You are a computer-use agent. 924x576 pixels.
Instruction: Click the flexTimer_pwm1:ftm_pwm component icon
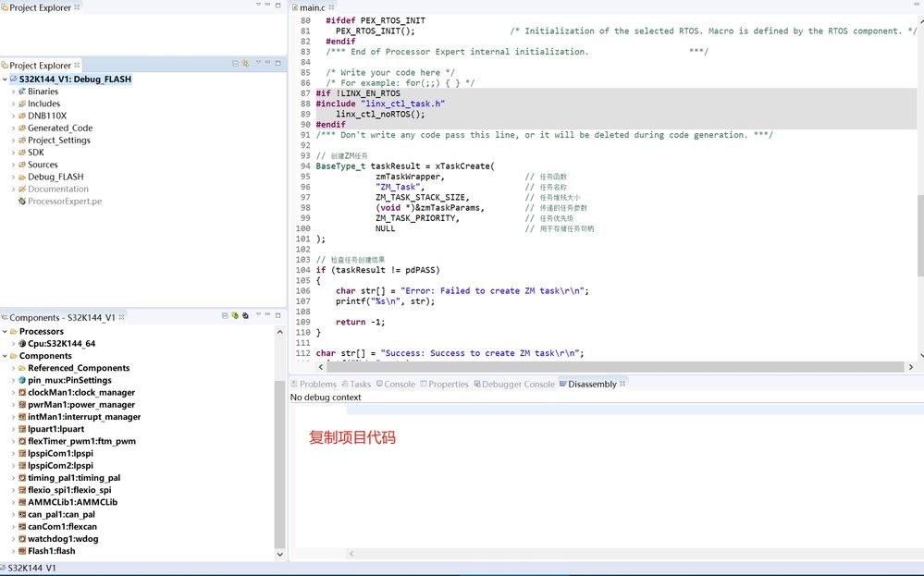pos(22,441)
